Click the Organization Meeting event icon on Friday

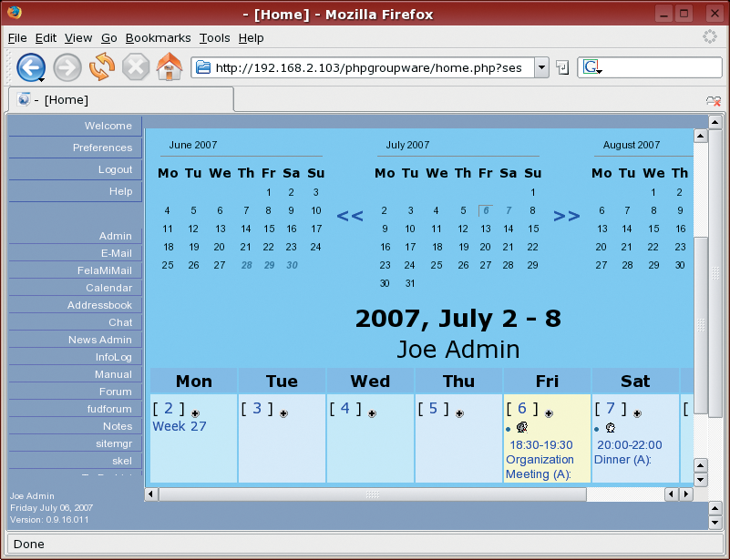click(522, 427)
